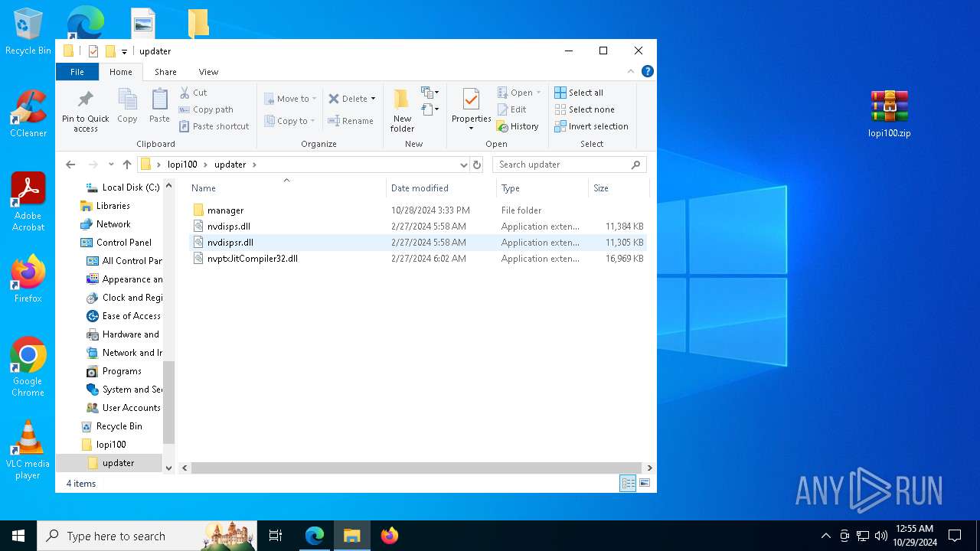Open the Copy to dropdown
Screen dimensions: 980x551
[290, 121]
